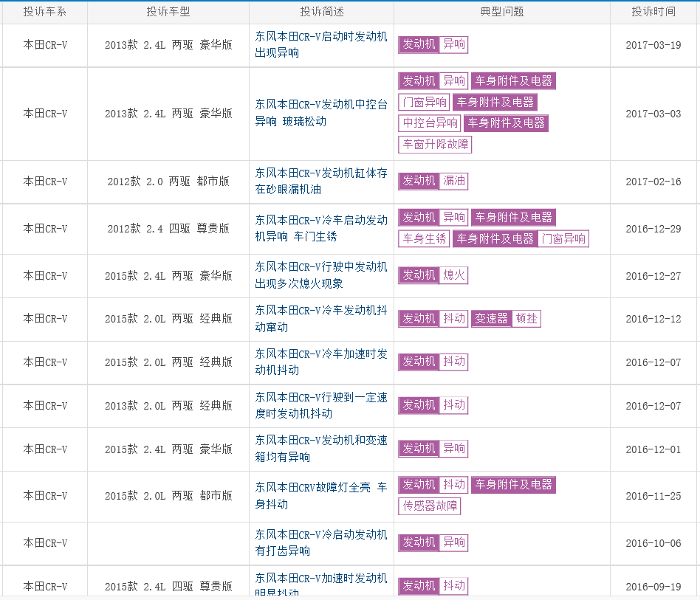Viewport: 700px width, 600px height.
Task: Click the 车身生锈 tag
Action: [x=425, y=239]
